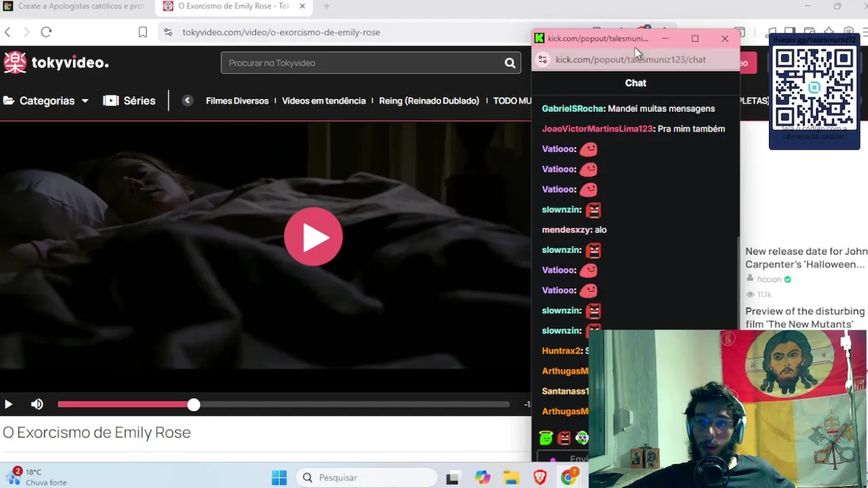
Task: Focus the 'Procurar no Tokyvideo' search field
Action: [361, 63]
